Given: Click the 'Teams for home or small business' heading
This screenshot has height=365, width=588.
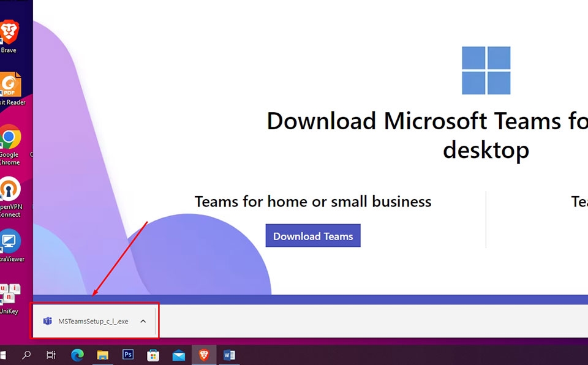Looking at the screenshot, I should (x=313, y=201).
